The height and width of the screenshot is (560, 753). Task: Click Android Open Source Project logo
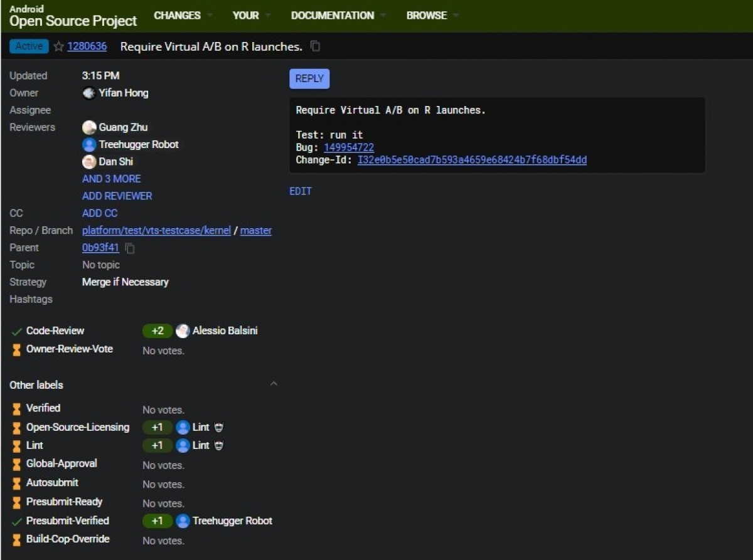coord(73,16)
